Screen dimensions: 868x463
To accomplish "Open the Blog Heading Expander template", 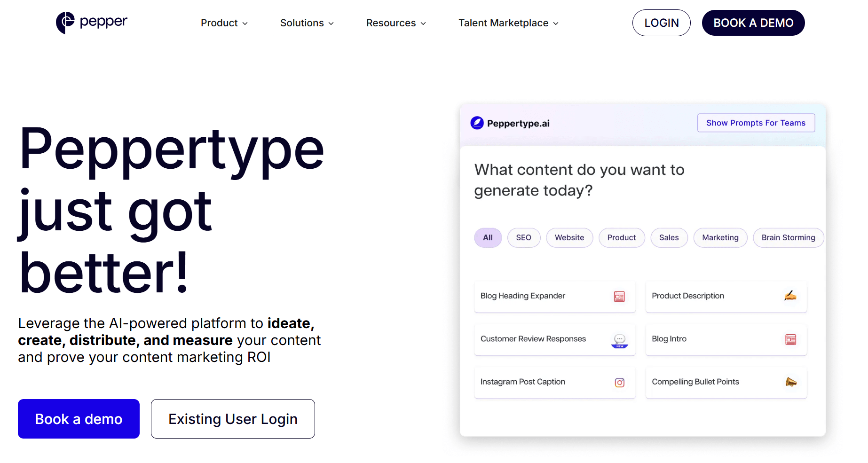I will [x=555, y=297].
